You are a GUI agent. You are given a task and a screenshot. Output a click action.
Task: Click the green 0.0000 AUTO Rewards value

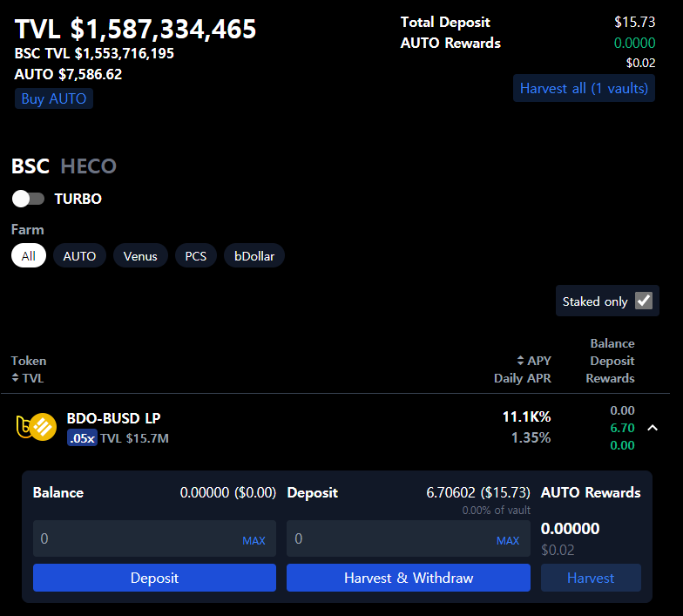tap(634, 43)
